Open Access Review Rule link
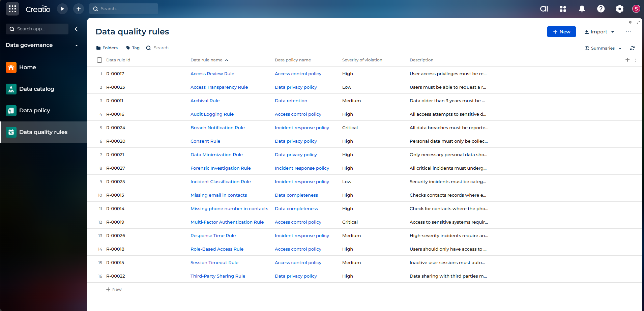This screenshot has height=311, width=644. (x=212, y=74)
